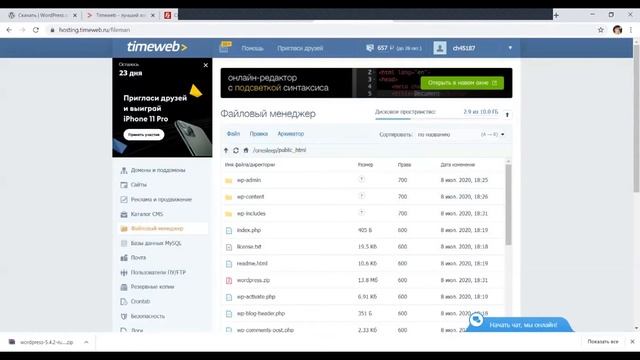Close the downloads bar
640x360 pixels.
click(632, 342)
